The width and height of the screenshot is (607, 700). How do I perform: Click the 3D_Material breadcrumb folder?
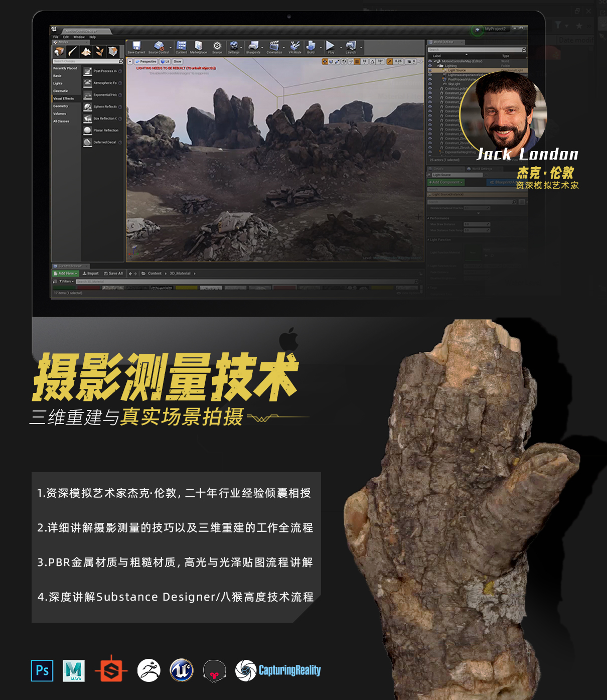coord(180,273)
